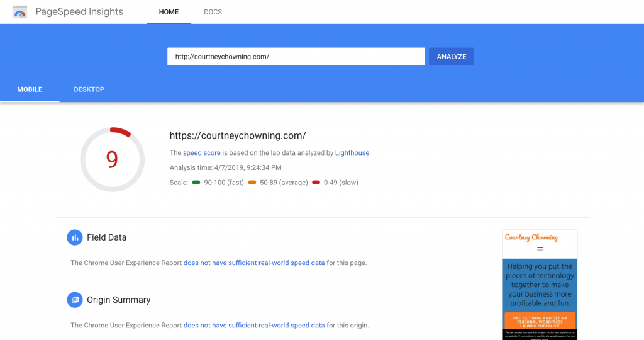
Task: Click the 0-49 (slow) label
Action: coord(341,183)
